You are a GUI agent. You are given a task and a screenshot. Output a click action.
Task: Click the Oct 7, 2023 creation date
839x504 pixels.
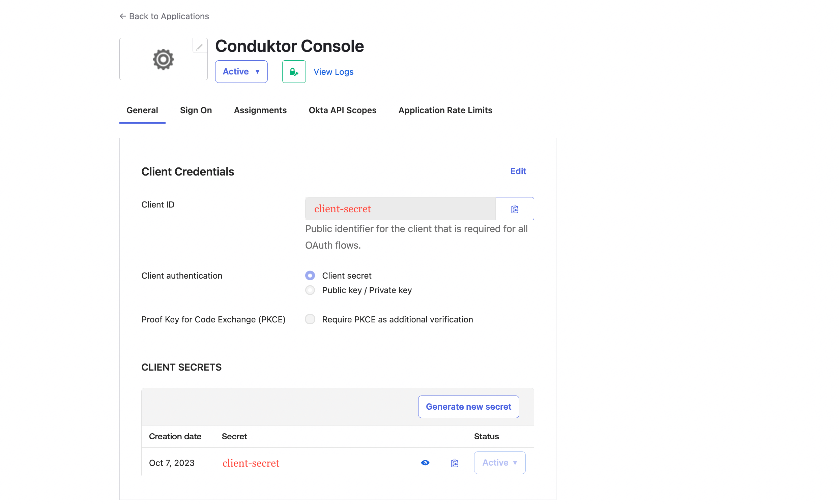coord(172,463)
